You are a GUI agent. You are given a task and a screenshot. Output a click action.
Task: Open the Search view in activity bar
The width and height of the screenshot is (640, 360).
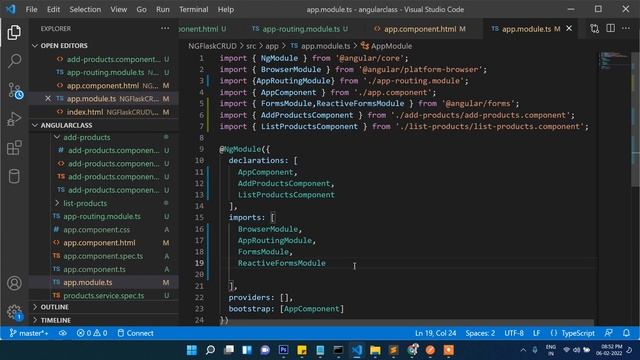point(14,61)
